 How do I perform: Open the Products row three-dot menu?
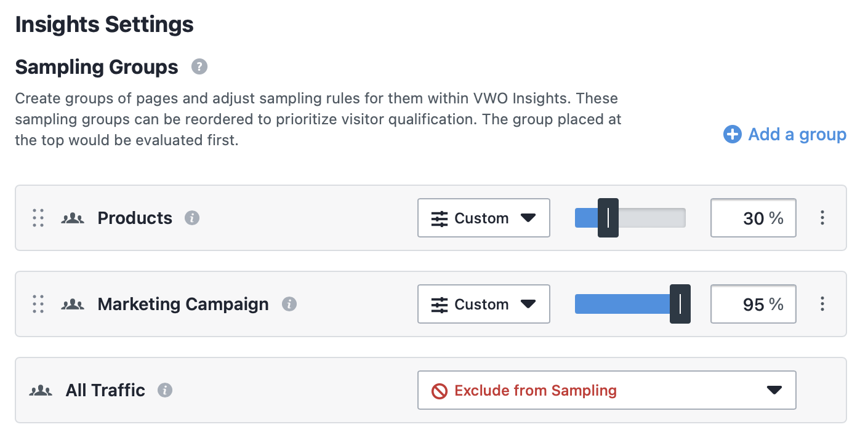[x=822, y=218]
